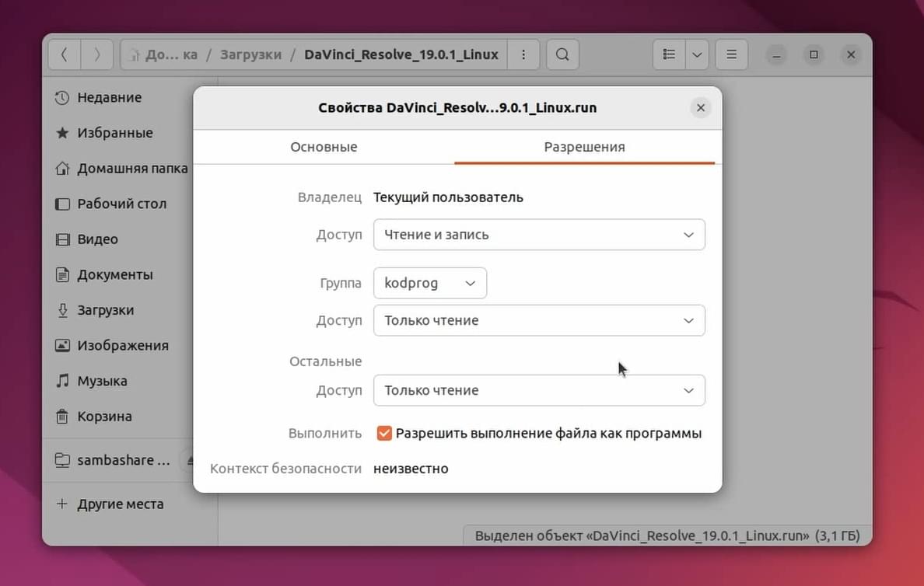This screenshot has width=924, height=586.
Task: Click the status bar selected object text
Action: (x=667, y=536)
